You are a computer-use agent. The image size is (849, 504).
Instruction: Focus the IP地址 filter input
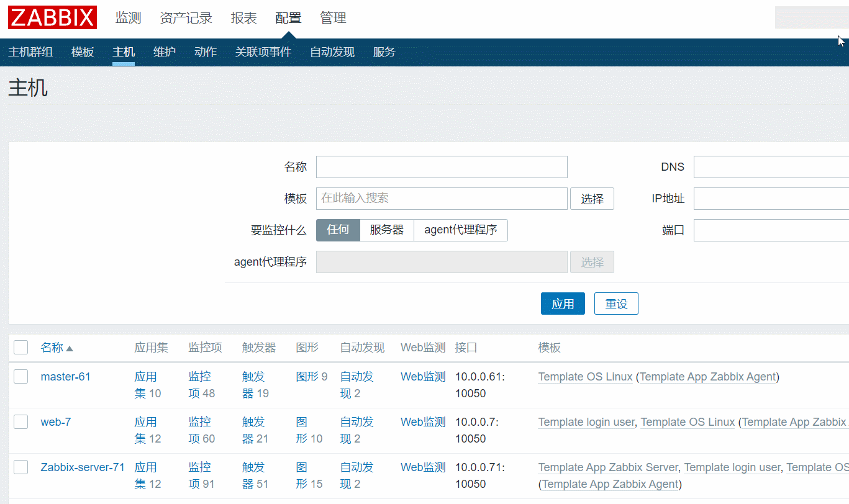771,199
